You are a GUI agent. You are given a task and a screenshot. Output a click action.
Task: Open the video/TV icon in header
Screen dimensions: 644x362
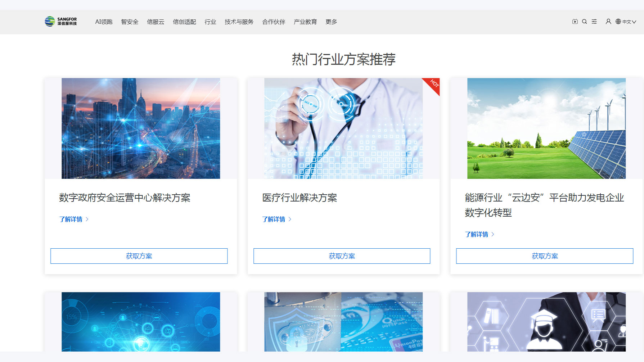coord(575,22)
